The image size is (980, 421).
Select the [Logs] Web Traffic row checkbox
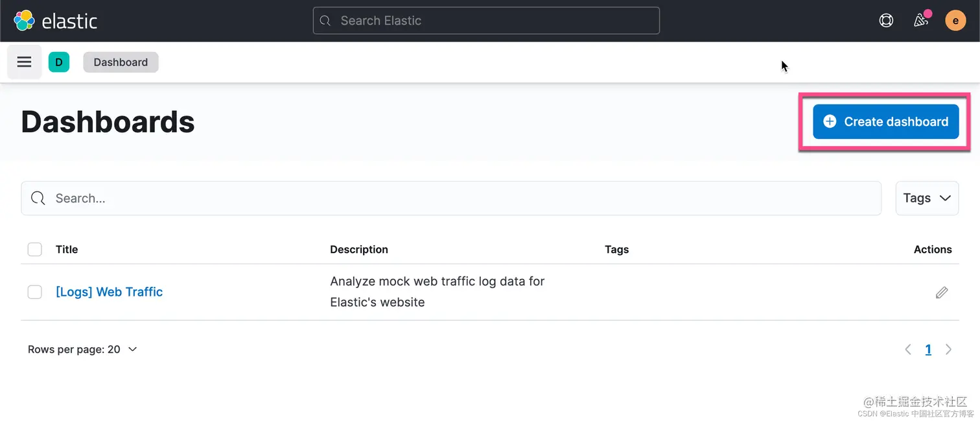coord(35,293)
